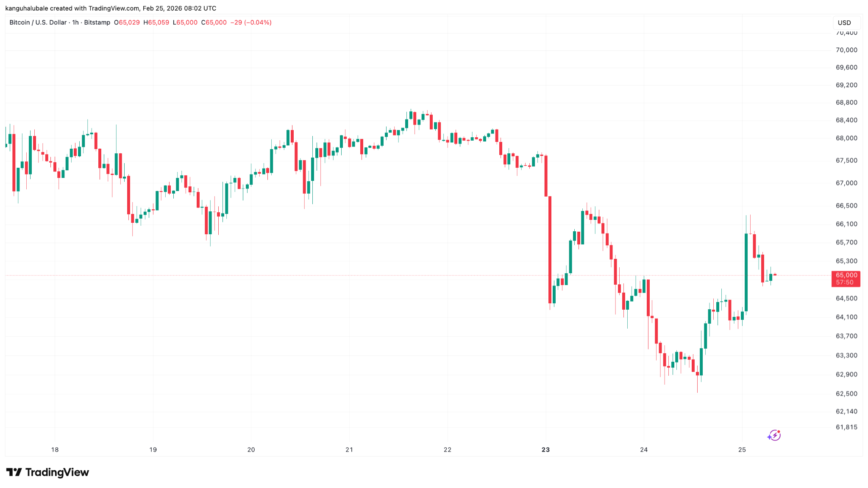Click the red 65,000 current price label
868x488 pixels.
pos(846,275)
